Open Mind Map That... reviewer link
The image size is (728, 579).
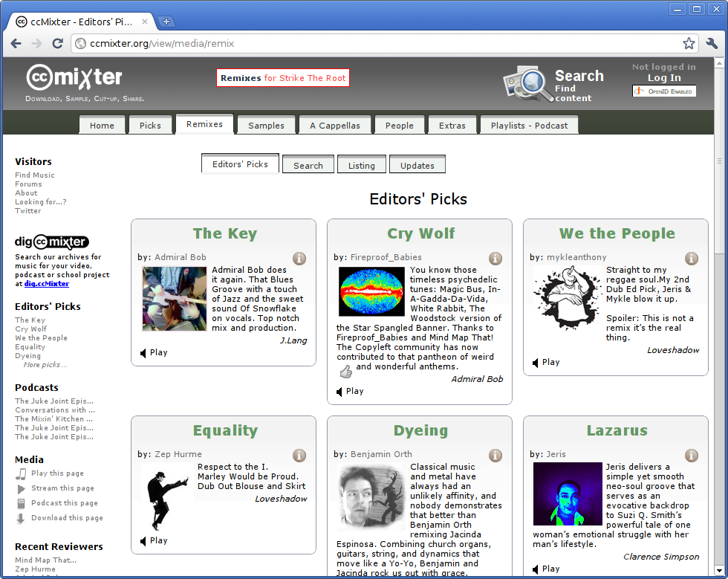coord(45,560)
